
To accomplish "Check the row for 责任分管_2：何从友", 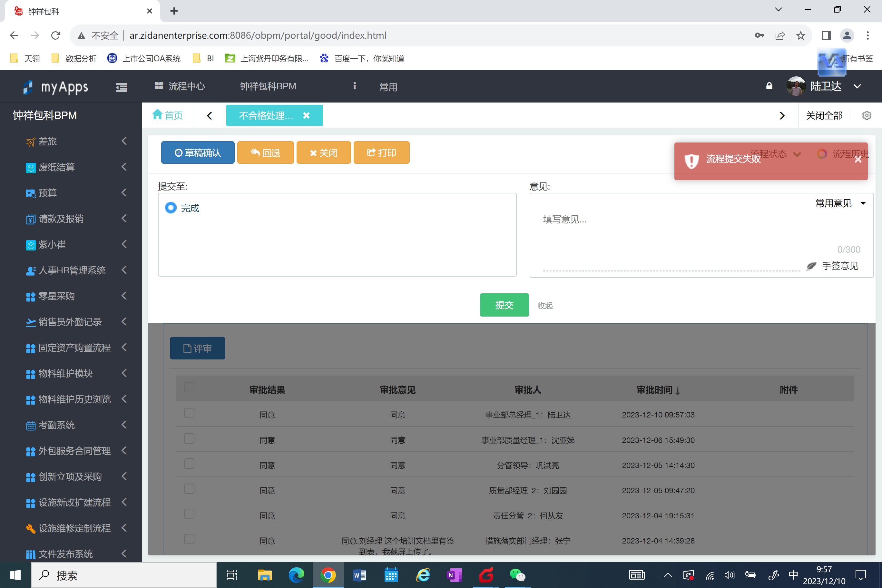I will click(x=189, y=514).
